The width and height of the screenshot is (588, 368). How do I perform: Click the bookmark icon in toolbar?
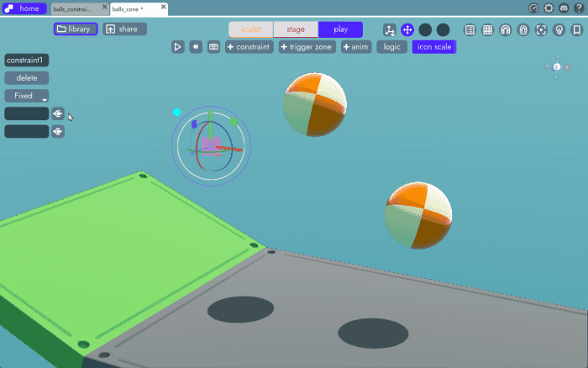click(x=576, y=29)
